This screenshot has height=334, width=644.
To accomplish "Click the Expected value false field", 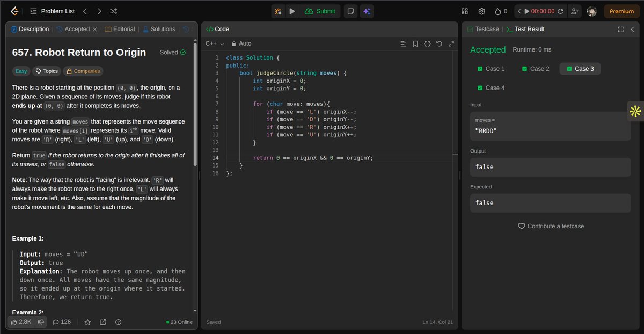I will tap(550, 203).
